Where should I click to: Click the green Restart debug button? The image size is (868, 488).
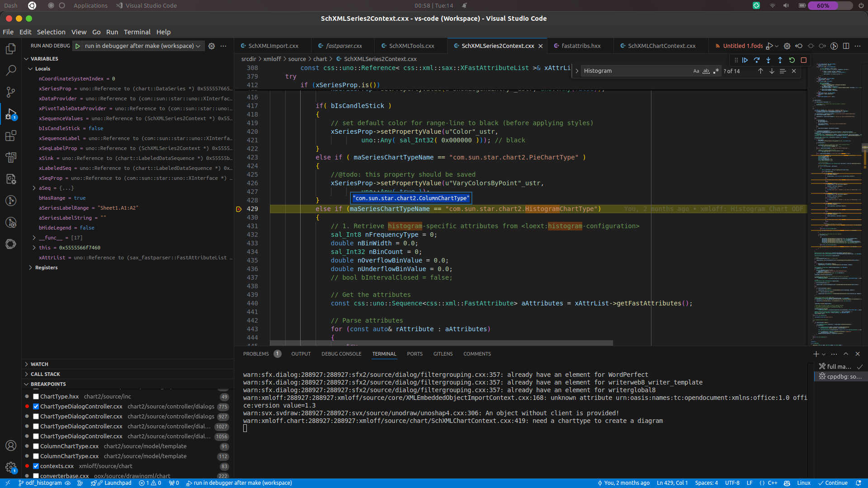[792, 60]
